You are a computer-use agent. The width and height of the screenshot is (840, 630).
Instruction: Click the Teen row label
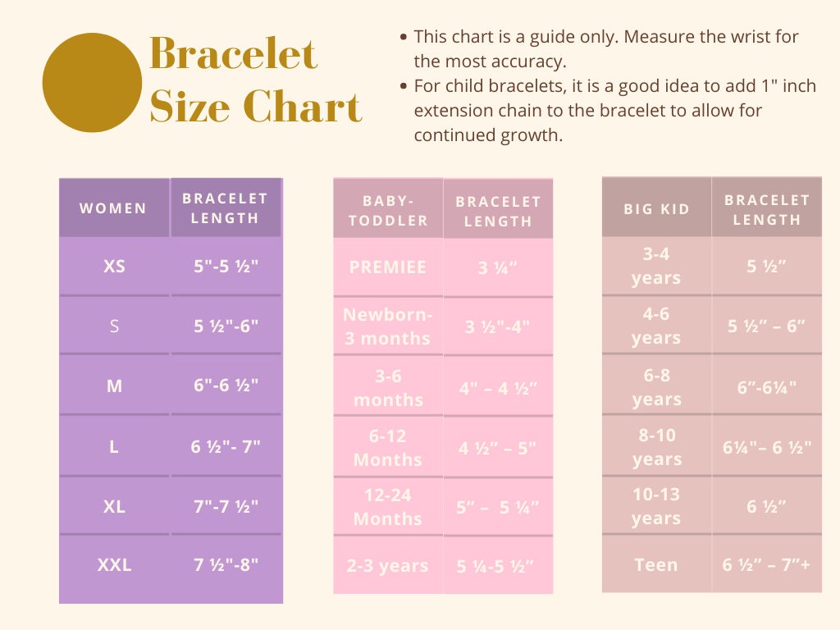tap(656, 564)
